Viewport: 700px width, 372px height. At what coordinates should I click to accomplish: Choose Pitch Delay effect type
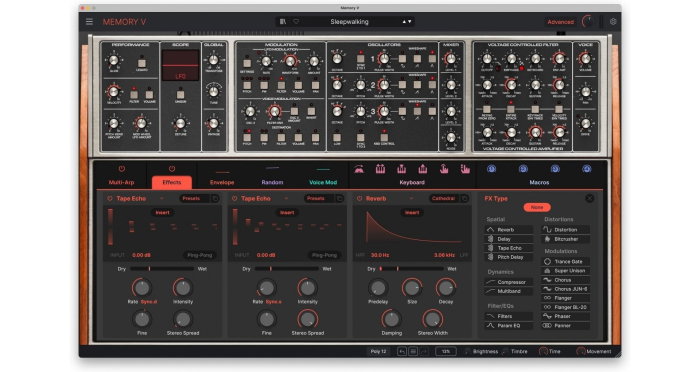click(x=509, y=257)
